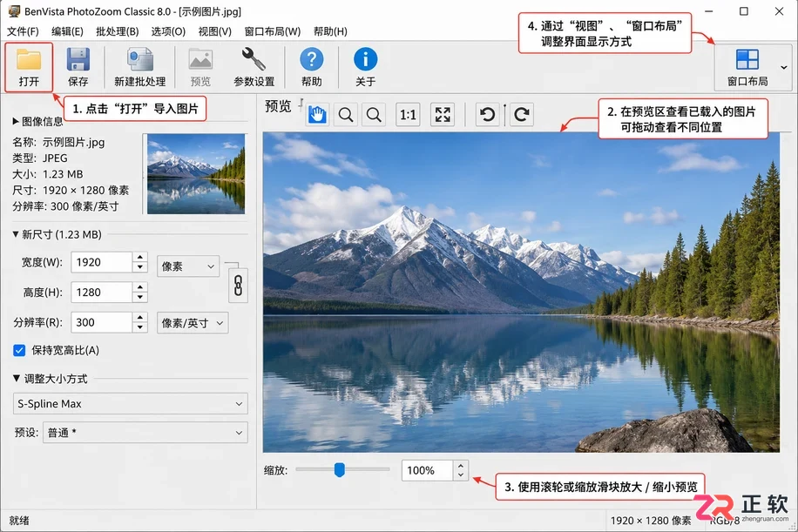Select the hand pan tool in preview toolbar
This screenshot has width=798, height=532.
317,114
